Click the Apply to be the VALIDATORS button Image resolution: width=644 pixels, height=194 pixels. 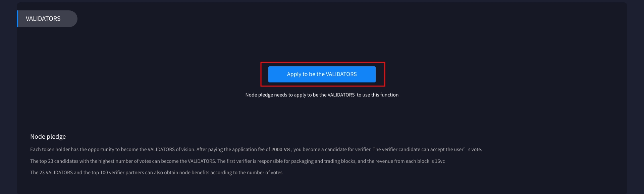point(322,74)
